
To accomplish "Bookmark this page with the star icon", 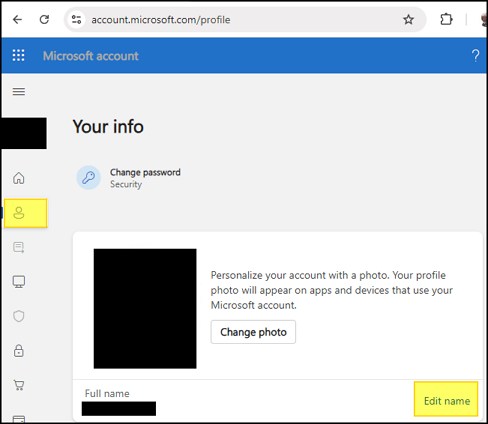I will (408, 20).
